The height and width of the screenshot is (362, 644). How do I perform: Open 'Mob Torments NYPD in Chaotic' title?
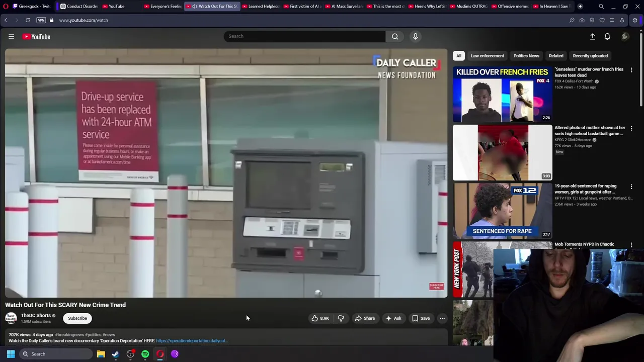[584, 244]
